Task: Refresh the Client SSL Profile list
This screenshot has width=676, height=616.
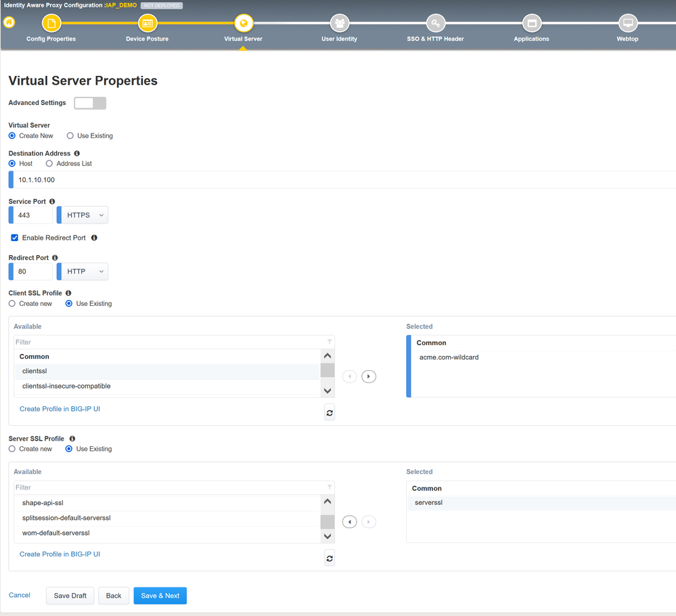Action: click(x=330, y=413)
